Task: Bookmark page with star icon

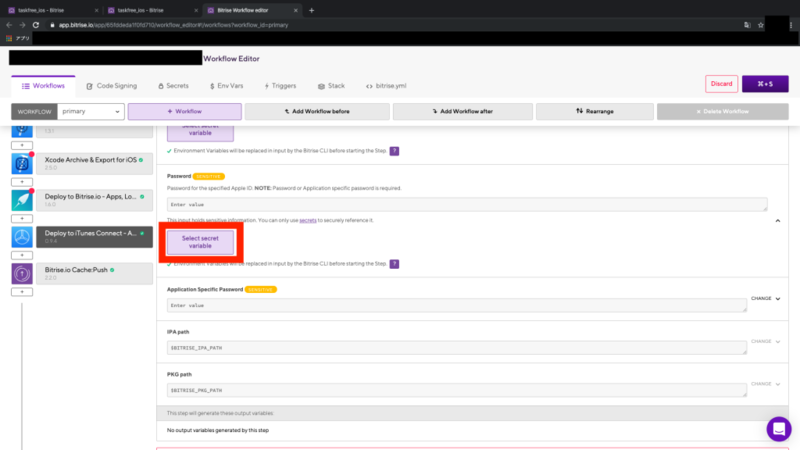Action: click(761, 25)
